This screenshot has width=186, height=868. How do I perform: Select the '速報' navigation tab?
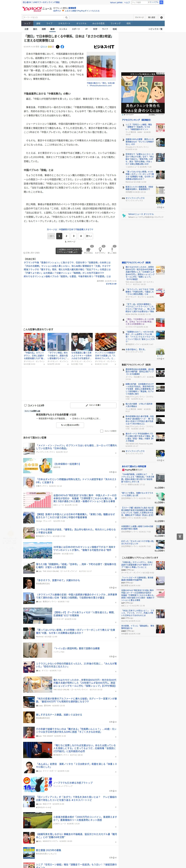38,24
